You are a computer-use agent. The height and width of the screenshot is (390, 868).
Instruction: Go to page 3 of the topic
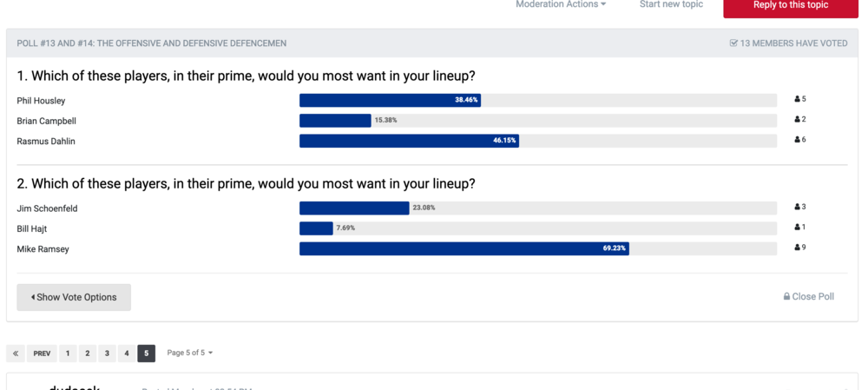coord(107,354)
